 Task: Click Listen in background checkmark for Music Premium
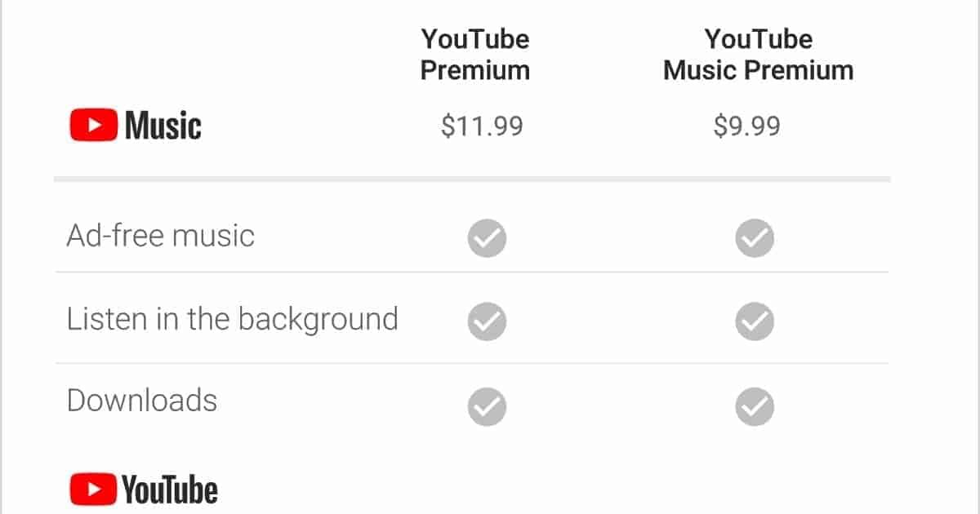pos(755,321)
